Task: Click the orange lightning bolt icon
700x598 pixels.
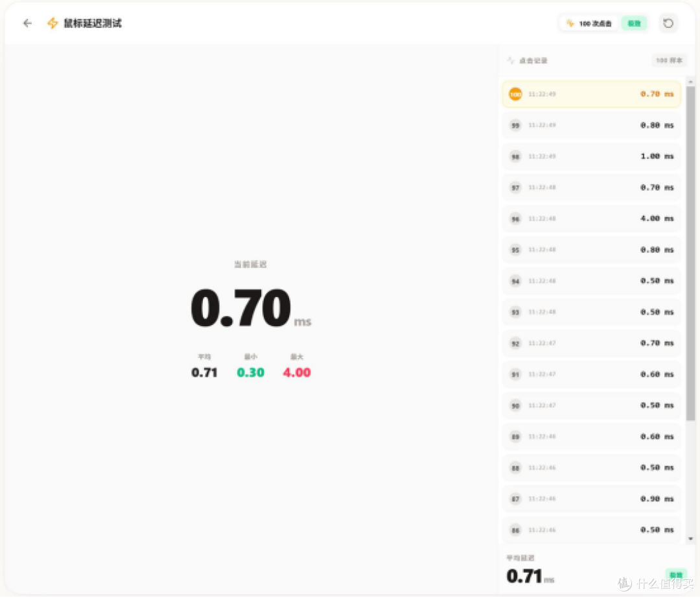Action: [52, 23]
